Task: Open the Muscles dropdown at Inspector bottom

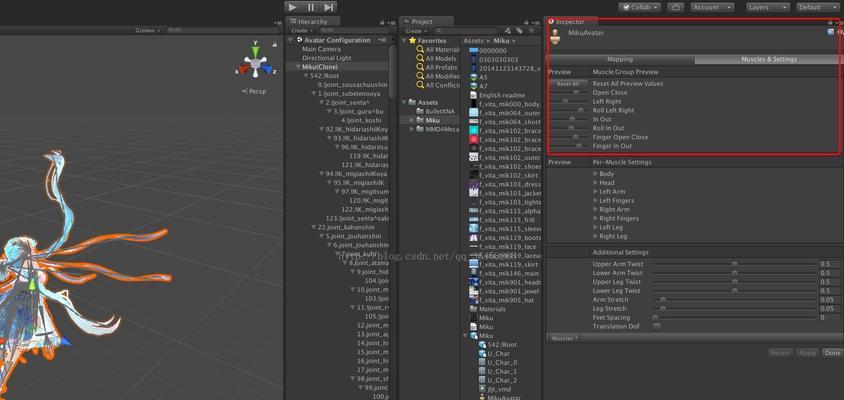Action: (565, 338)
